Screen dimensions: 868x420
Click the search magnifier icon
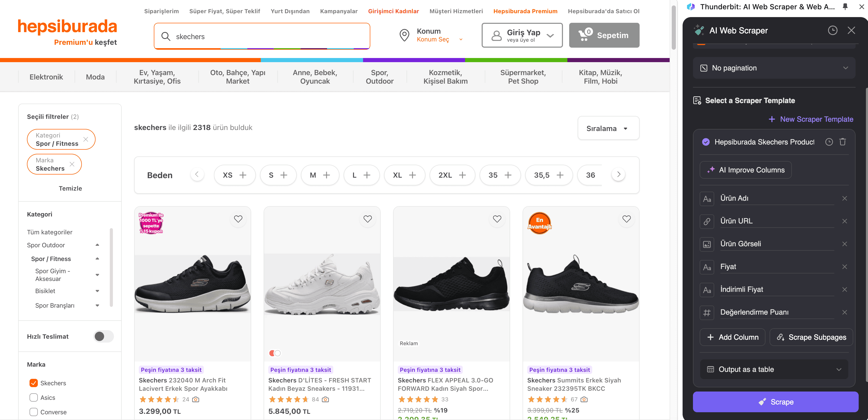pyautogui.click(x=165, y=36)
